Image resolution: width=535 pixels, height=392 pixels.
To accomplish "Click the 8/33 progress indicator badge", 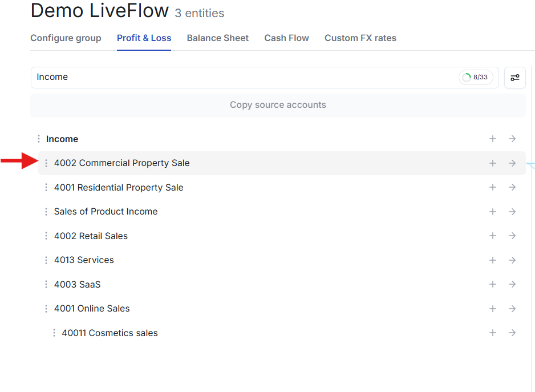I will pyautogui.click(x=476, y=78).
